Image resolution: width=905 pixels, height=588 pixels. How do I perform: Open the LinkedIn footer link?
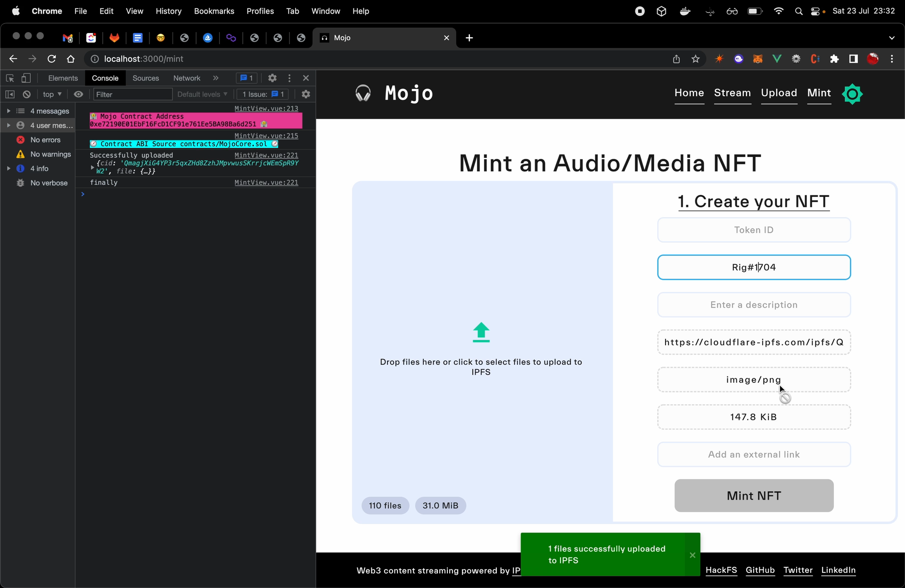(x=839, y=570)
